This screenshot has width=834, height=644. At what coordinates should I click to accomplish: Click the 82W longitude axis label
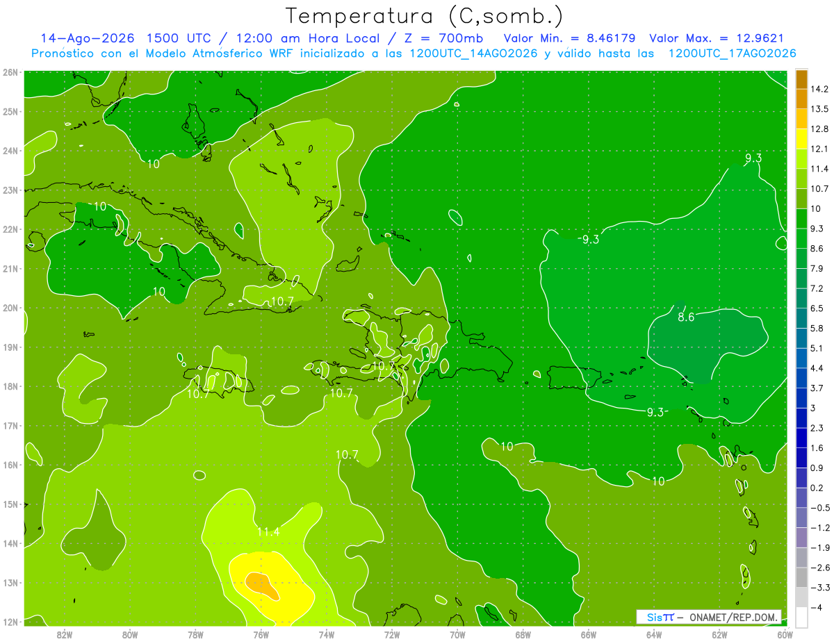tap(65, 634)
